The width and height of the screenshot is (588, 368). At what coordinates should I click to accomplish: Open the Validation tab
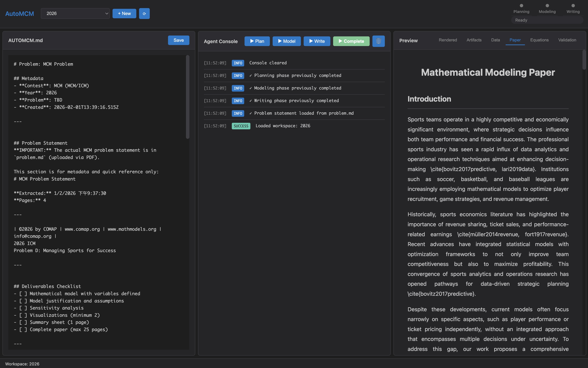click(x=567, y=40)
